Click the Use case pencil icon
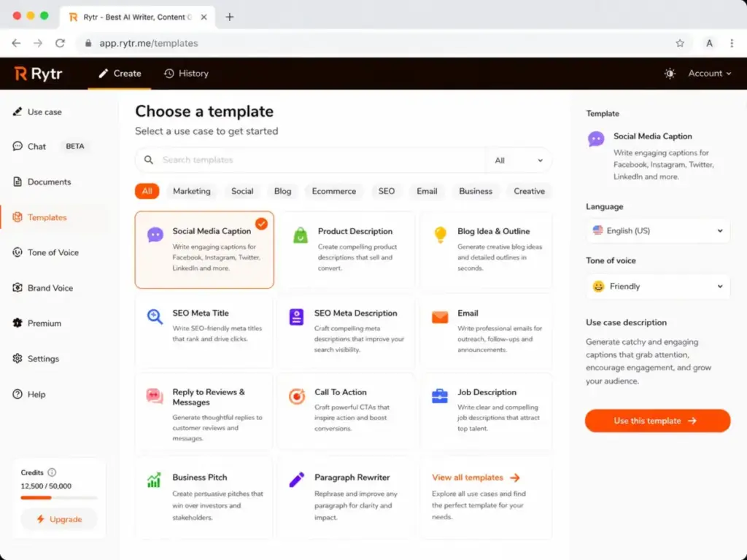The image size is (747, 560). click(18, 112)
